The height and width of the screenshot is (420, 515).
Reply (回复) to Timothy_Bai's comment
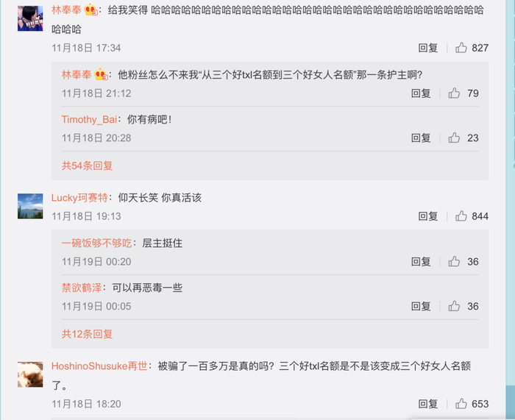[421, 138]
